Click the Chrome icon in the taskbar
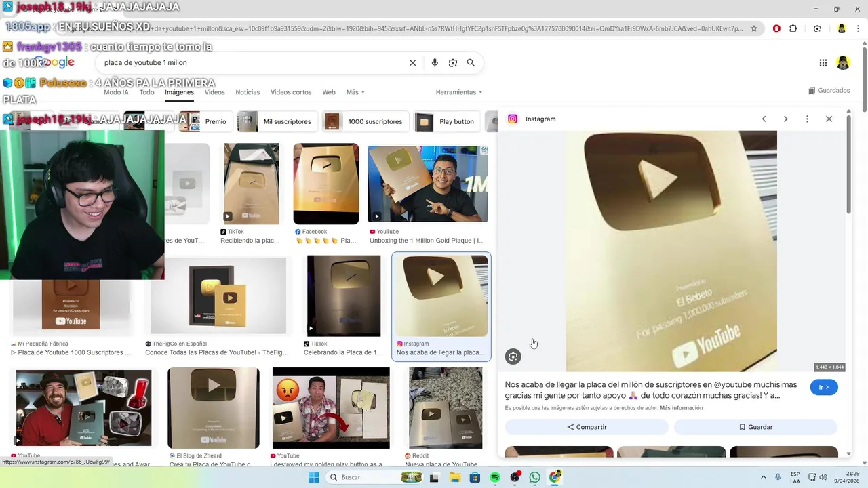The image size is (868, 488). coord(555,477)
